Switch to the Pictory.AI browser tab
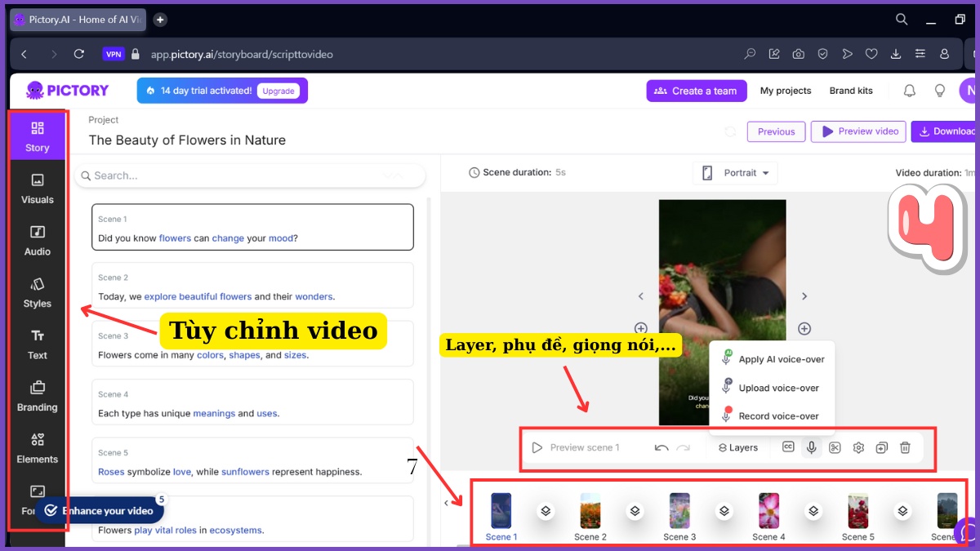Viewport: 980px width, 551px height. pos(78,20)
